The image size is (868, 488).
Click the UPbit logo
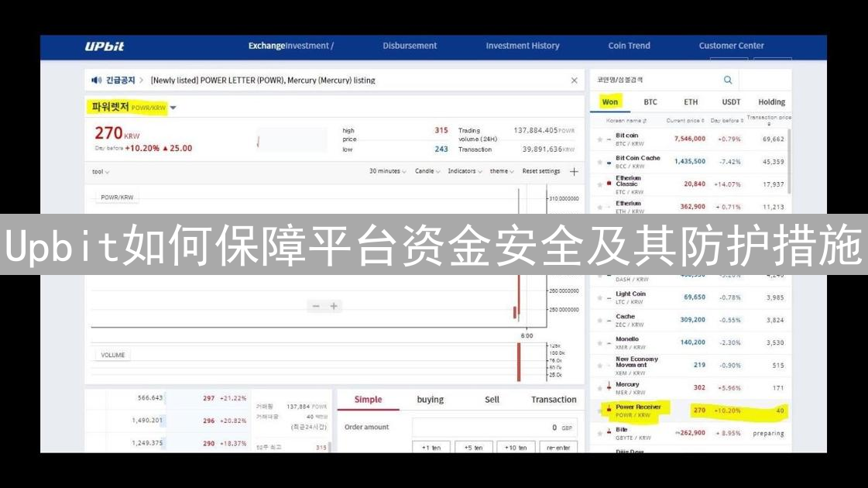pyautogui.click(x=104, y=46)
